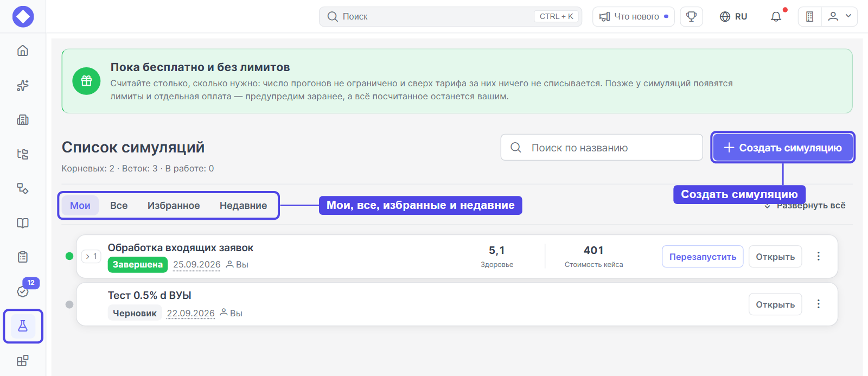Select the Недавние tab
The height and width of the screenshot is (376, 868).
click(x=243, y=205)
